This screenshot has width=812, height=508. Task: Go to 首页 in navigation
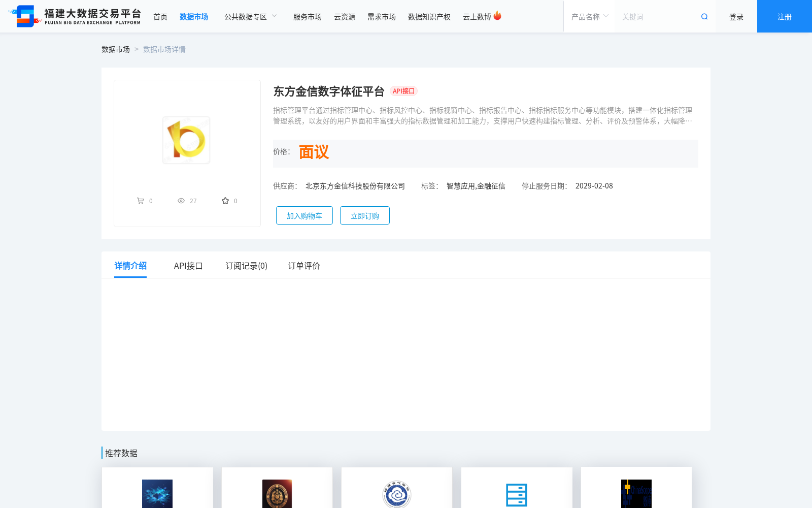coord(160,17)
